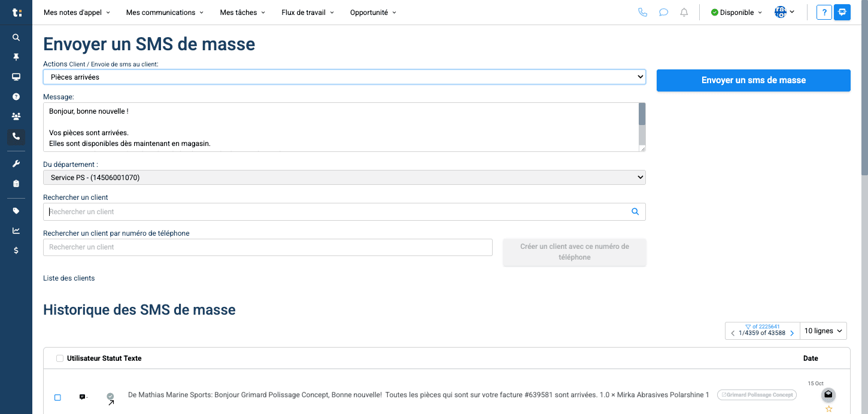
Task: Click the resize handle of message box
Action: [643, 148]
